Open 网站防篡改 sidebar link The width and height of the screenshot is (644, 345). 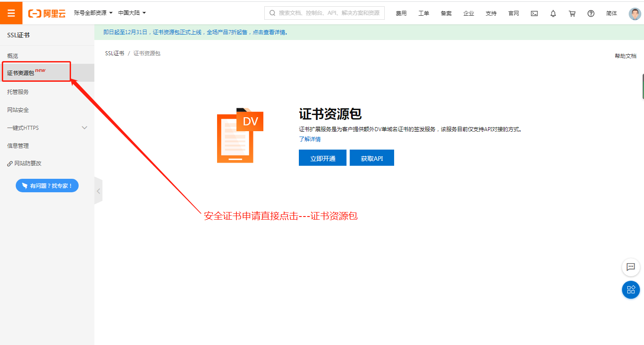[28, 164]
